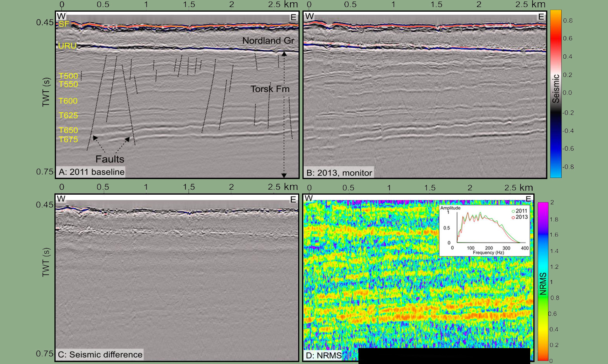The width and height of the screenshot is (608, 364).
Task: Click the T625 horizon label
Action: click(x=68, y=115)
